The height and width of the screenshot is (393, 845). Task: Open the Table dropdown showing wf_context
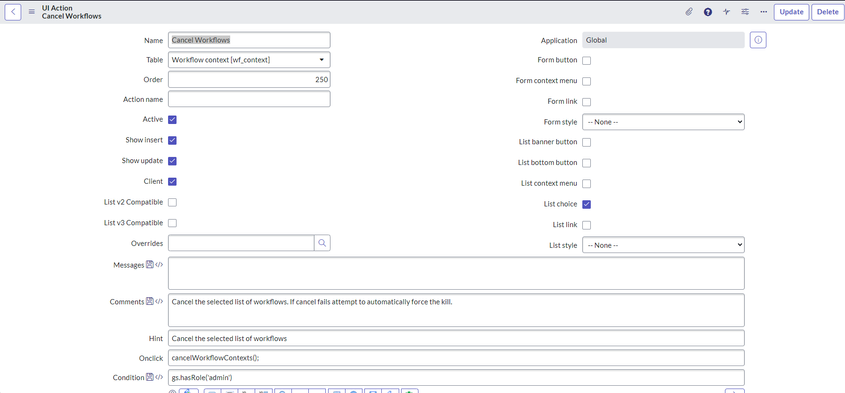(x=249, y=60)
